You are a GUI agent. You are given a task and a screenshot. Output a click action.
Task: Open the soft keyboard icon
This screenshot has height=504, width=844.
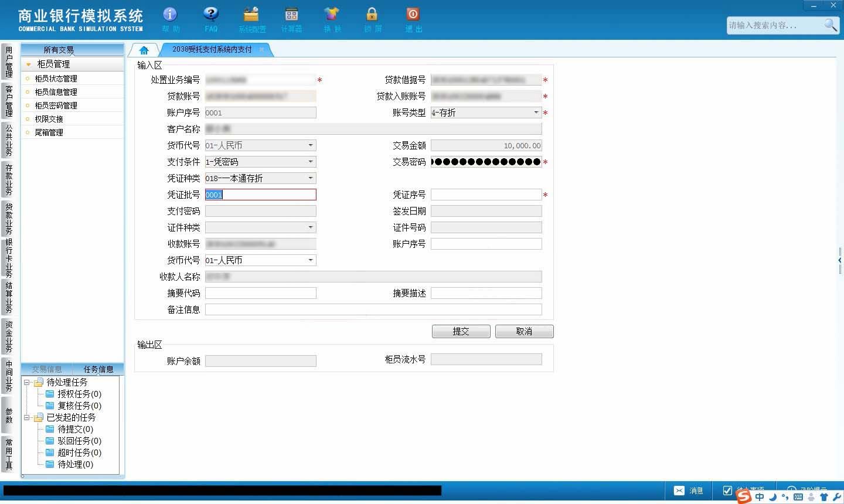[x=798, y=497]
